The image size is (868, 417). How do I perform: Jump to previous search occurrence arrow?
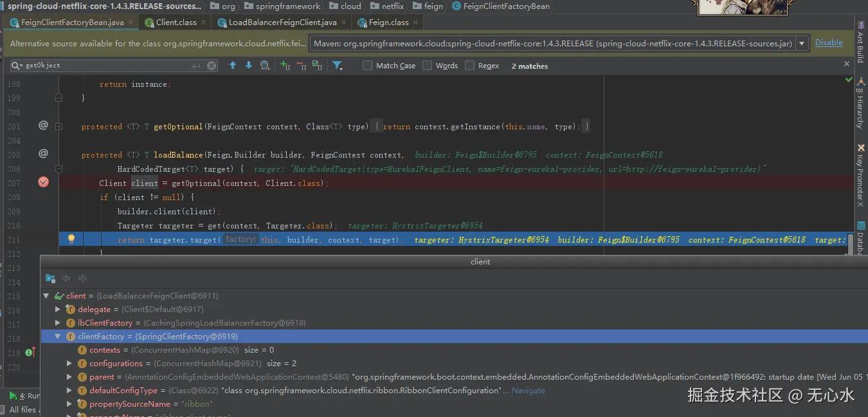click(233, 66)
